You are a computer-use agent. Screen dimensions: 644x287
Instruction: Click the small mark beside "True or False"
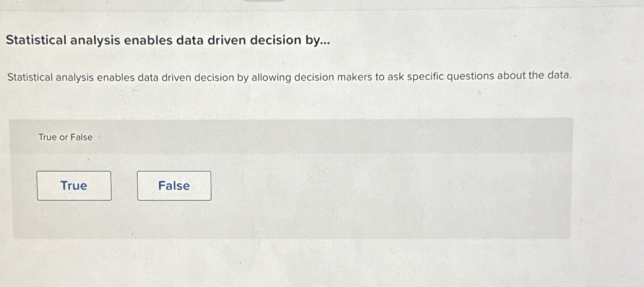99,138
